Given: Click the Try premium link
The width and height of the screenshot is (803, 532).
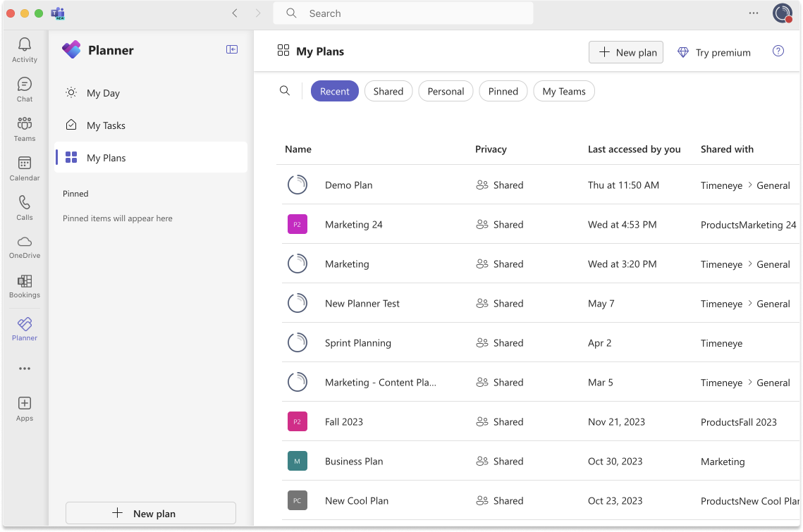Looking at the screenshot, I should tap(713, 51).
